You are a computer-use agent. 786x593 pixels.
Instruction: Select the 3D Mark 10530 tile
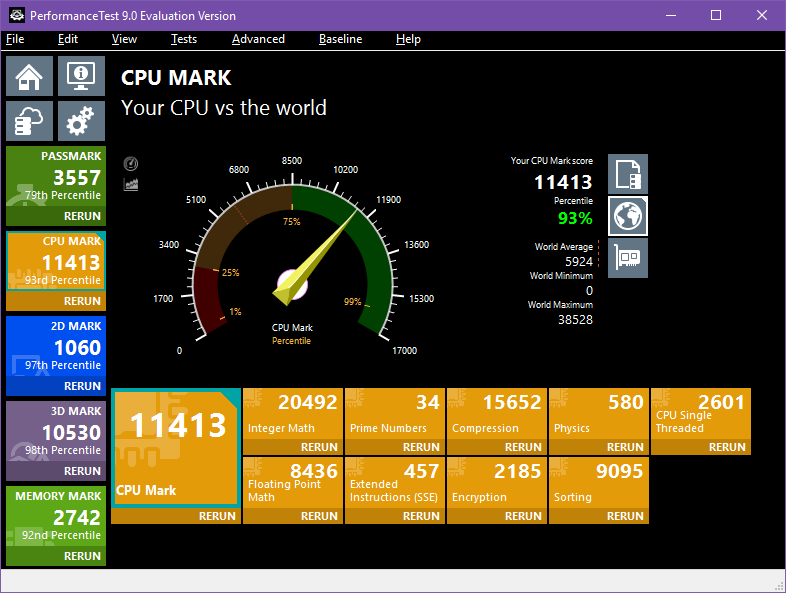[56, 431]
